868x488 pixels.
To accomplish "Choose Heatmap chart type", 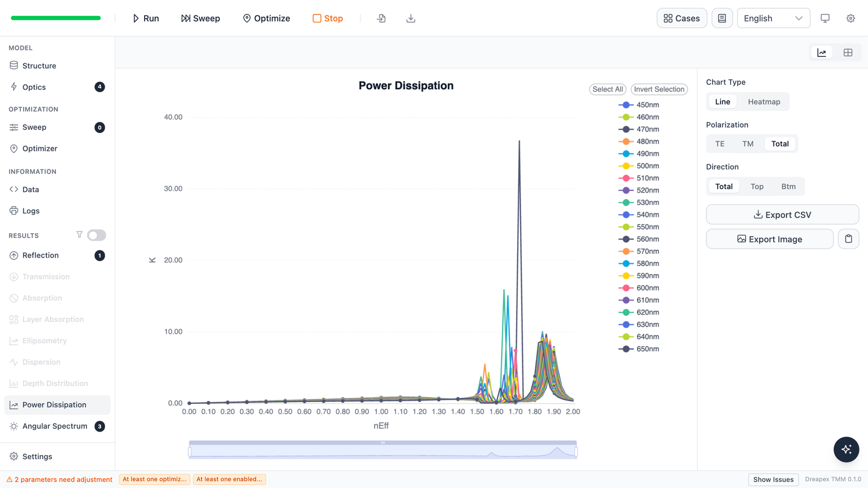I will pos(764,102).
